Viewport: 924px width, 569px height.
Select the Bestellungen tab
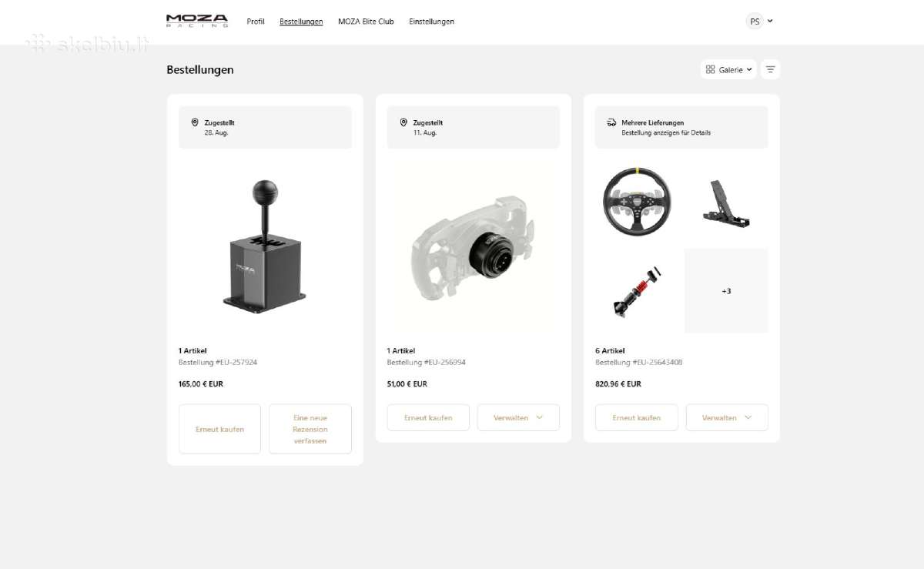(301, 22)
